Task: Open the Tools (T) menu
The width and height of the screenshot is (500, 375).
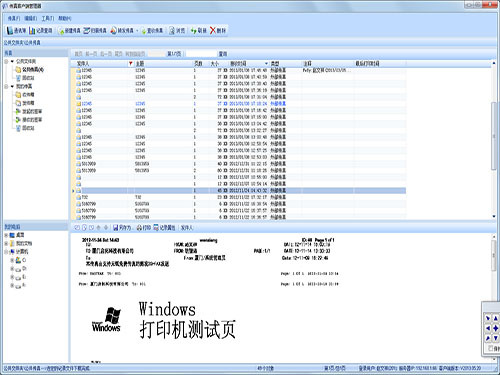Action: [48, 18]
